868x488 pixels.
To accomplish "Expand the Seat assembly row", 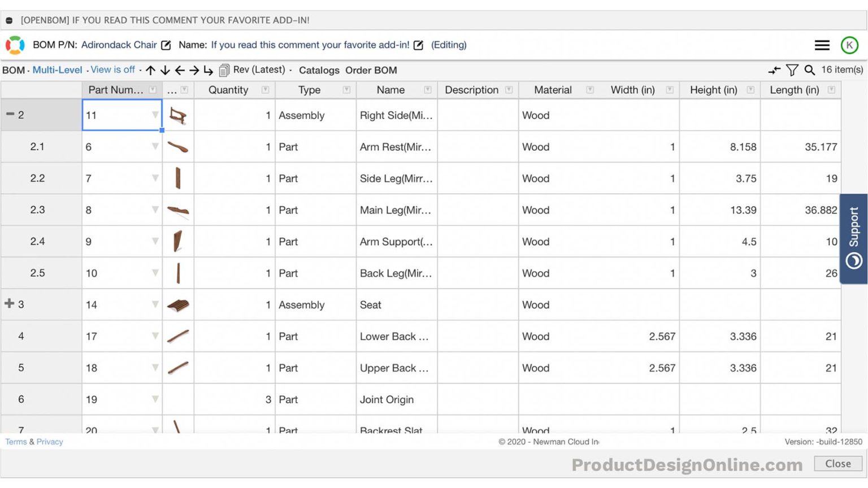I will pyautogui.click(x=9, y=303).
